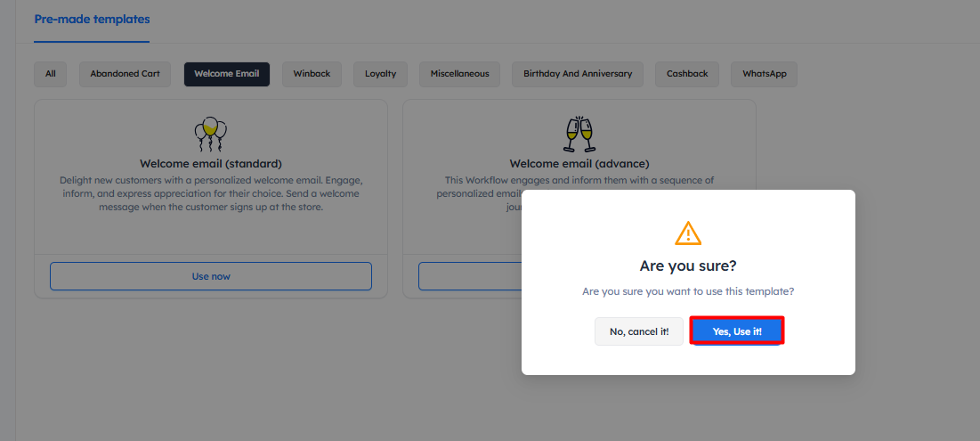Select the WhatsApp templates tab
This screenshot has width=980, height=441.
(x=764, y=74)
